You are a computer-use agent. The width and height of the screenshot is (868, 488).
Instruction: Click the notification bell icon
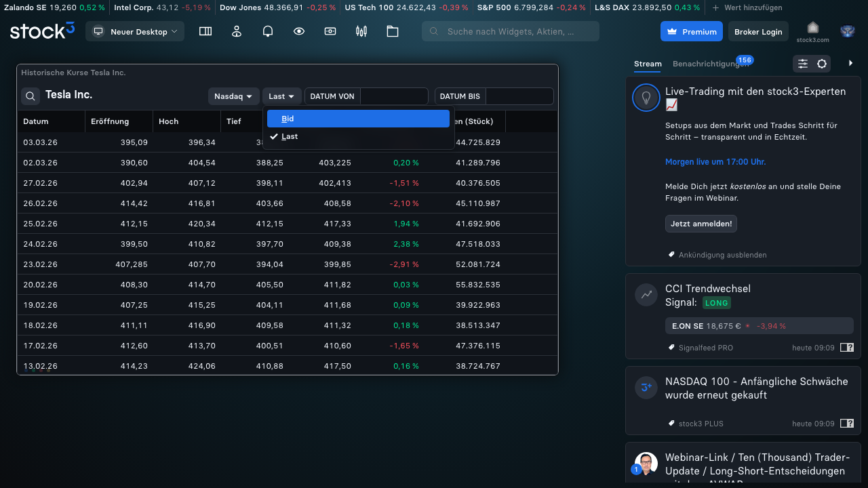click(268, 31)
